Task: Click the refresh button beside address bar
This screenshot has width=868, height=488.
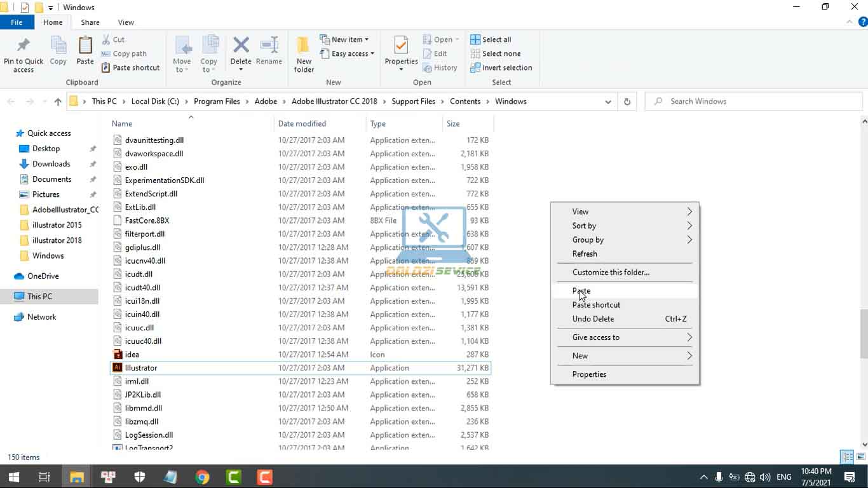Action: 627,102
